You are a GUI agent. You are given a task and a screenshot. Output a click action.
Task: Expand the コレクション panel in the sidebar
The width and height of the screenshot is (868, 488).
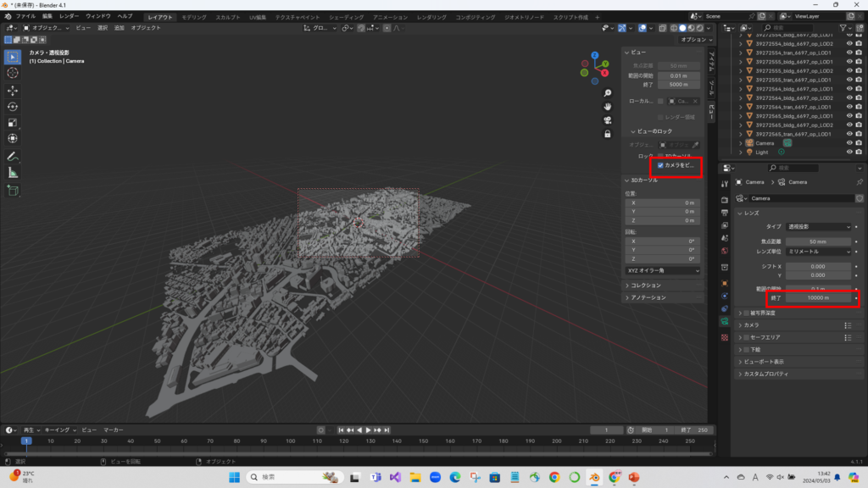[646, 286]
